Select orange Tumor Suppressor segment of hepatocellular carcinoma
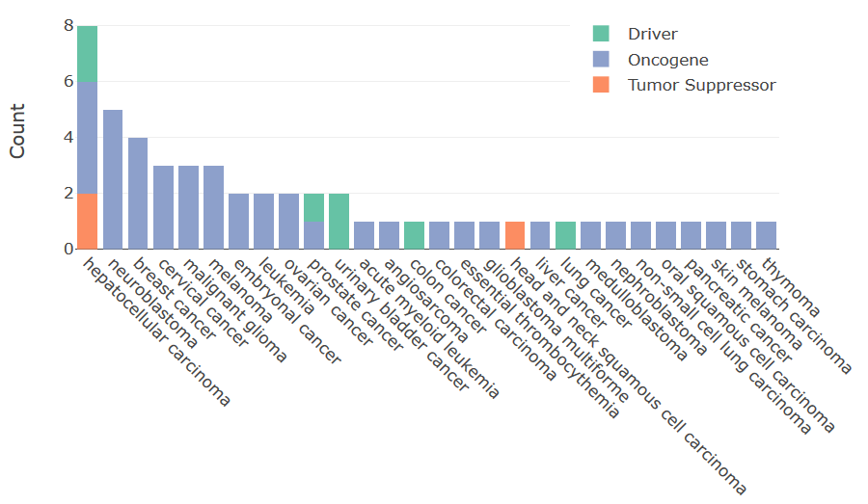This screenshot has height=504, width=868. 88,222
